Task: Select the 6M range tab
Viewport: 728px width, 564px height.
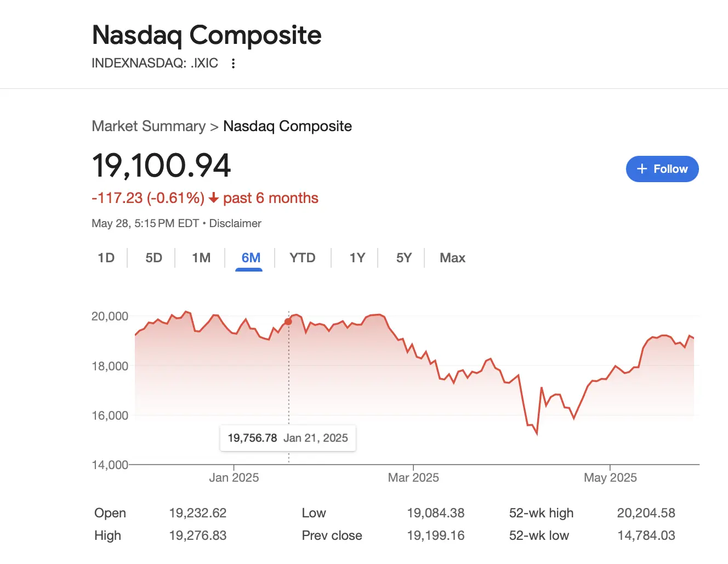Action: coord(251,258)
